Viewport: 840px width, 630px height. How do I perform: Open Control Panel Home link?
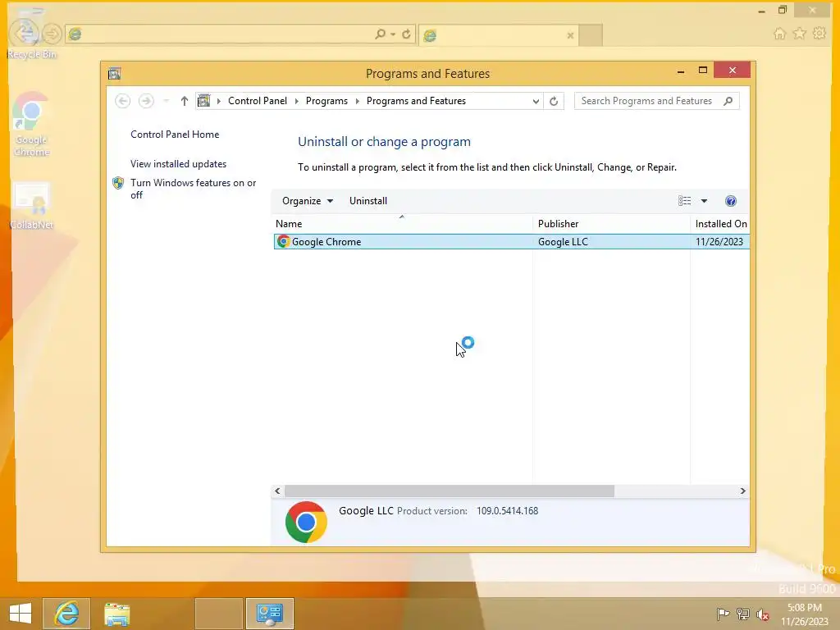(175, 135)
